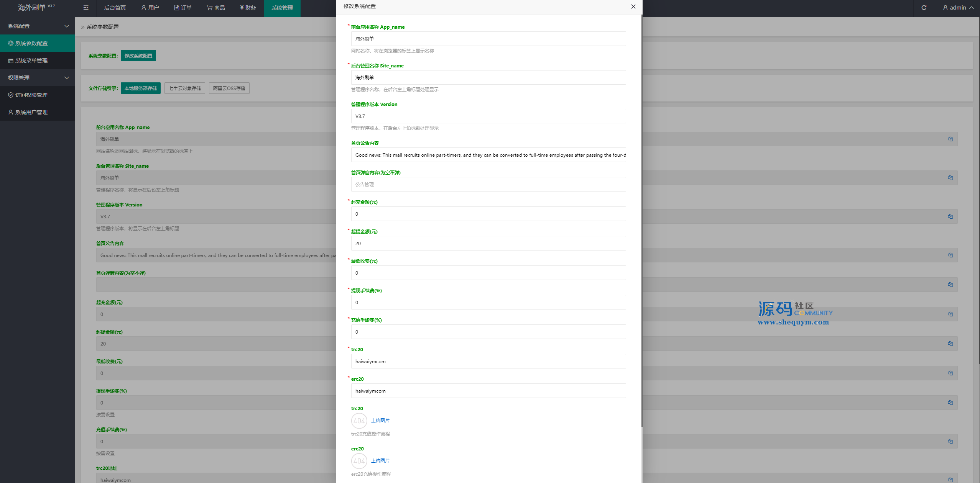The height and width of the screenshot is (483, 980).
Task: Click the trc20 404 image thumbnail
Action: [x=359, y=421]
